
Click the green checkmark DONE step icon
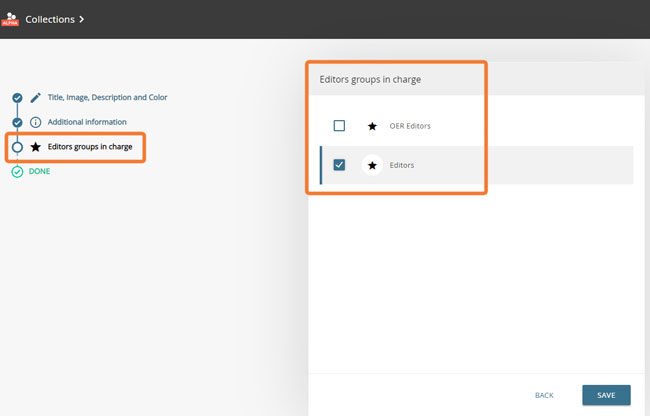click(x=17, y=171)
